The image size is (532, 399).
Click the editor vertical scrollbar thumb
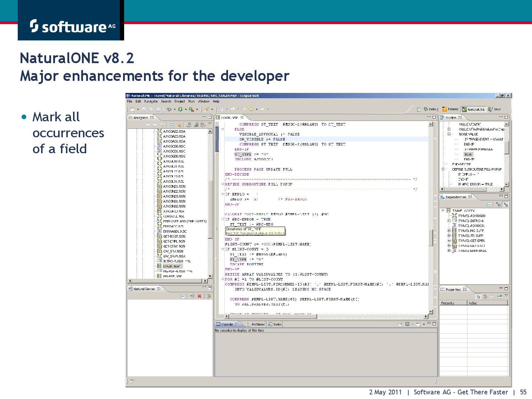[431, 238]
